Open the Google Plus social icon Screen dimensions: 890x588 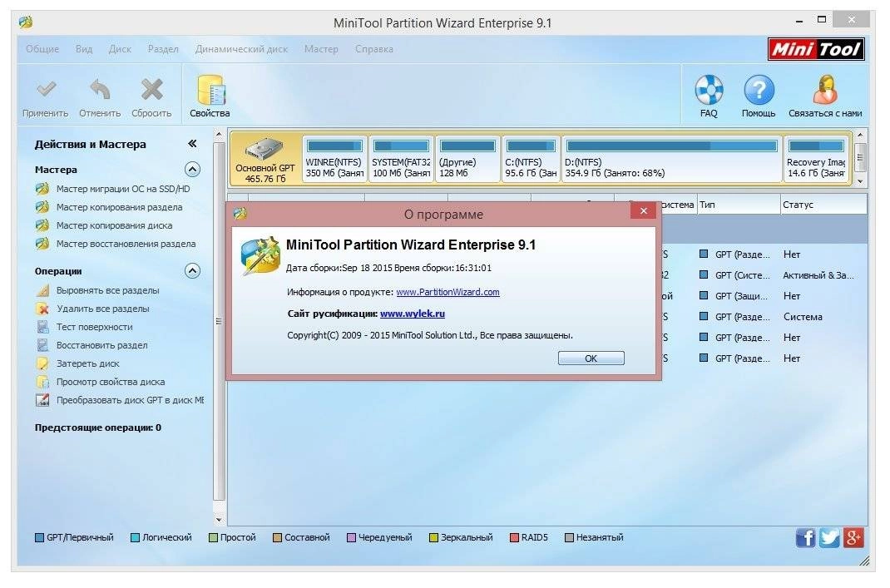853,537
